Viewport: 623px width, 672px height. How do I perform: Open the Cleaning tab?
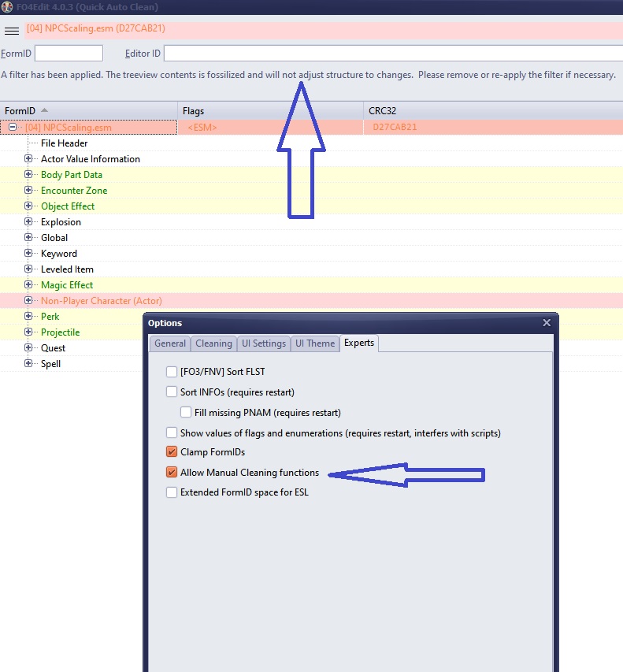coord(213,343)
